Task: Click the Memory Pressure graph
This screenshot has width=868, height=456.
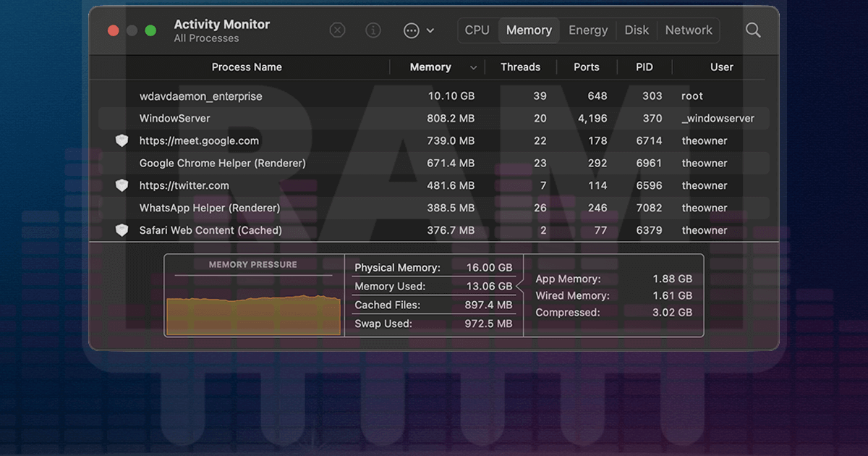Action: click(253, 315)
